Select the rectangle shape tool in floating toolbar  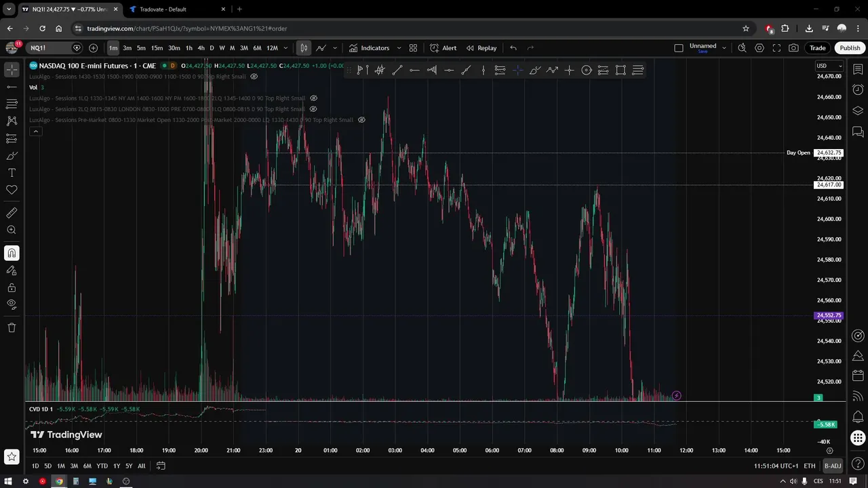click(x=620, y=70)
